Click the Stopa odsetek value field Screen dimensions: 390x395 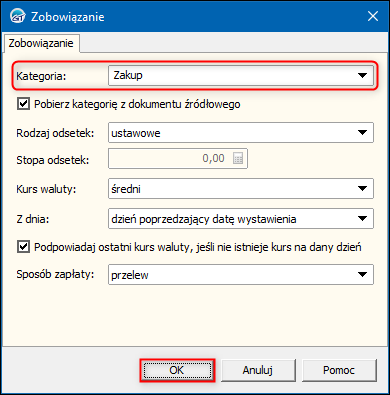(x=178, y=158)
